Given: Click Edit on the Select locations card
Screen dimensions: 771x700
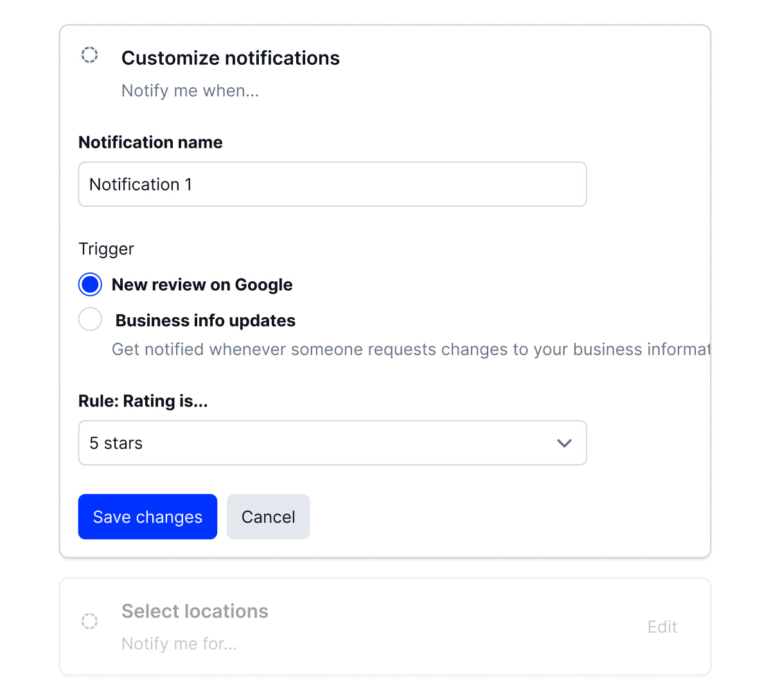Looking at the screenshot, I should click(x=662, y=627).
